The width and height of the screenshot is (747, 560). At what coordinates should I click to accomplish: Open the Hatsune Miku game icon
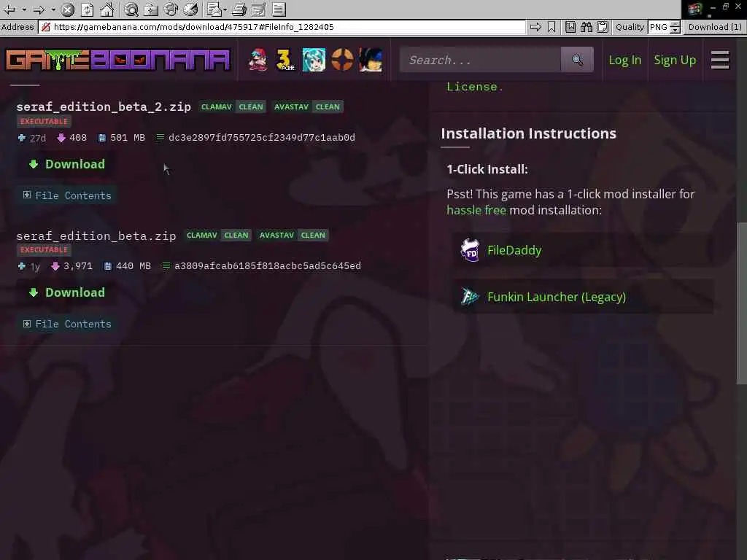pyautogui.click(x=314, y=60)
